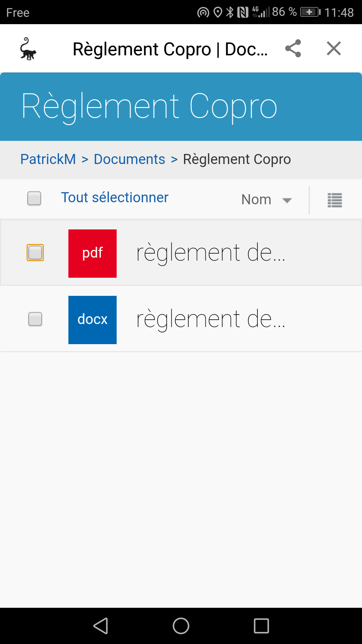The image size is (362, 644).
Task: Open Android recent apps square button
Action: [261, 626]
